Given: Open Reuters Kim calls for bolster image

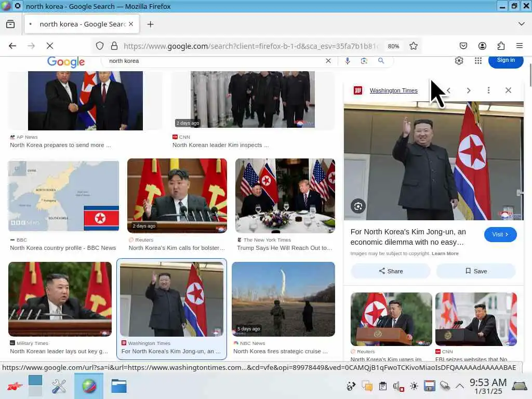Looking at the screenshot, I should click(x=177, y=196).
